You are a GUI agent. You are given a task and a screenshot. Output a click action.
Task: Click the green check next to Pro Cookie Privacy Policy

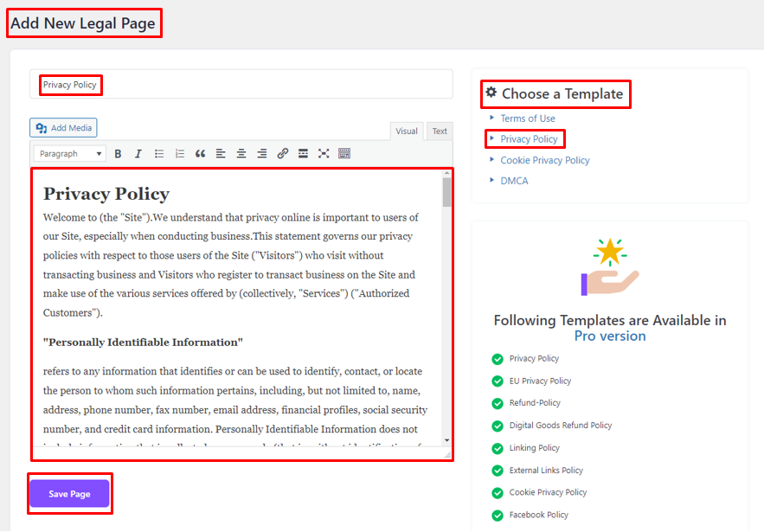(498, 493)
